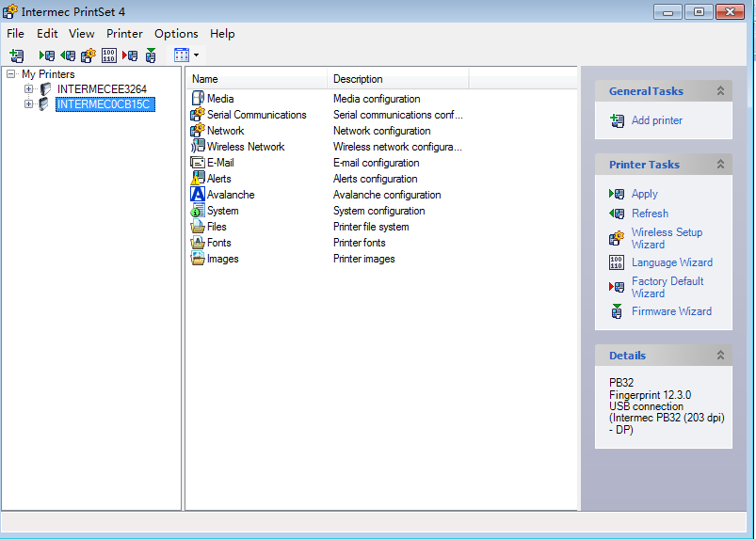The height and width of the screenshot is (539, 756).
Task: Collapse the Details panel
Action: pos(720,355)
